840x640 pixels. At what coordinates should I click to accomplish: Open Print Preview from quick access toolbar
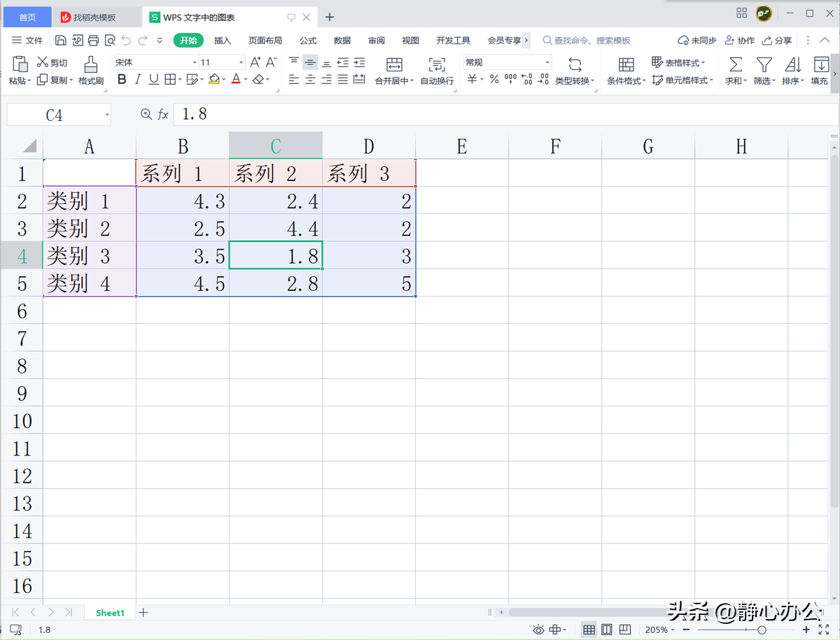[x=109, y=41]
